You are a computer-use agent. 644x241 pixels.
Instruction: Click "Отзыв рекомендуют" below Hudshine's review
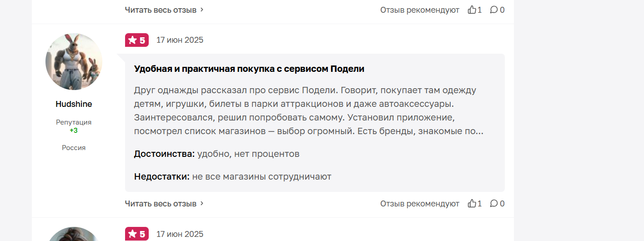coord(419,203)
